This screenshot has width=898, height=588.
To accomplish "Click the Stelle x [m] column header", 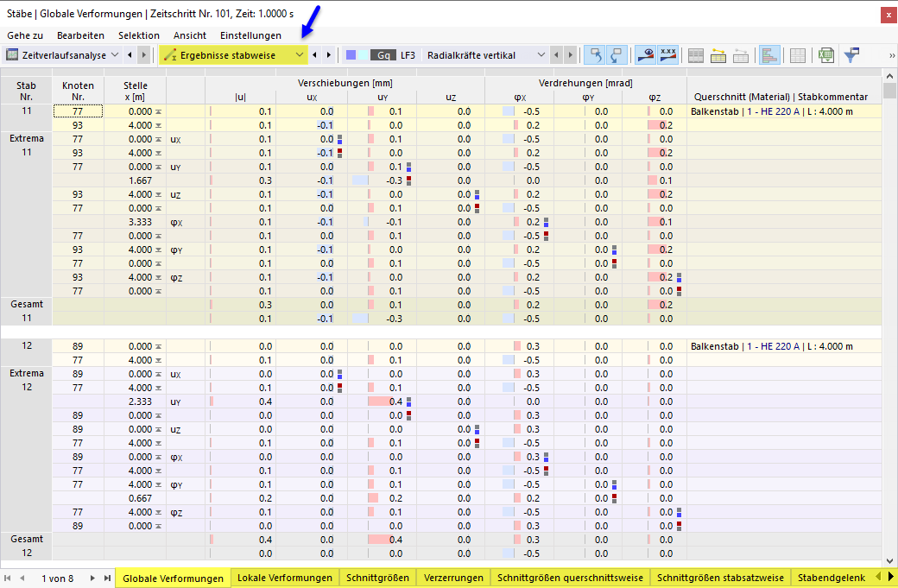I will pyautogui.click(x=136, y=91).
